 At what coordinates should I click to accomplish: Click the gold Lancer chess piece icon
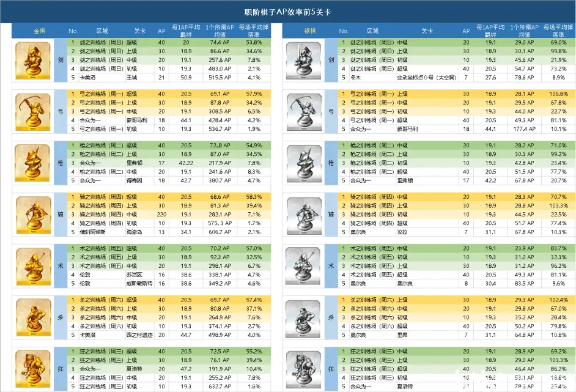[x=33, y=163]
